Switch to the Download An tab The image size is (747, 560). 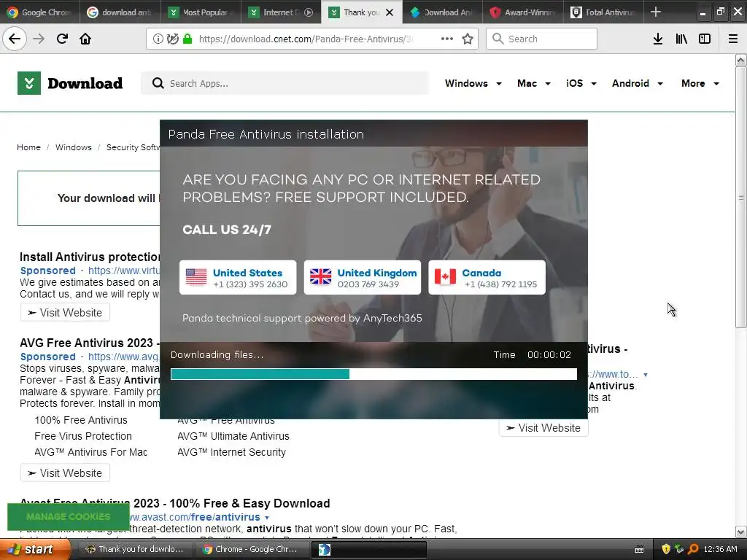pos(442,12)
